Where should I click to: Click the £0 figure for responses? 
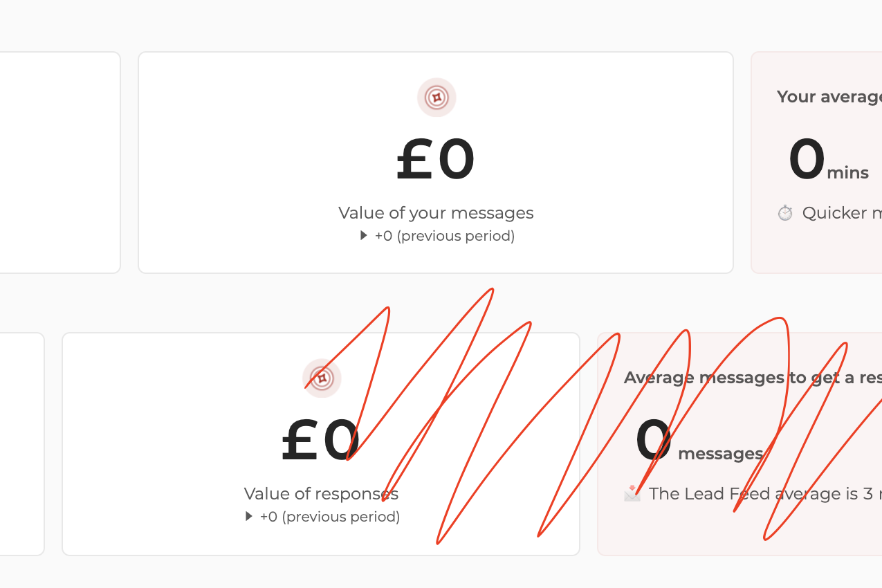(x=320, y=441)
